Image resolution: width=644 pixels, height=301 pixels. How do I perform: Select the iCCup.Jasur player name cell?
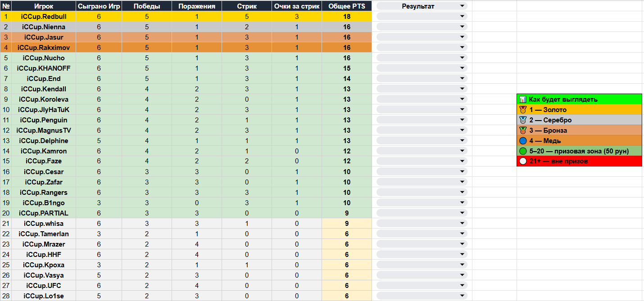[44, 37]
